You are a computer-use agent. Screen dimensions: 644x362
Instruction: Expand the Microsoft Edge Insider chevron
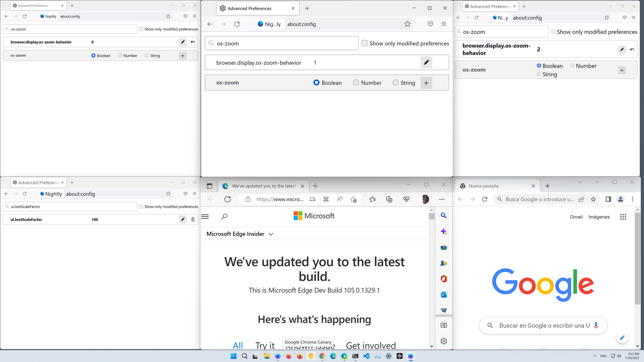point(271,234)
